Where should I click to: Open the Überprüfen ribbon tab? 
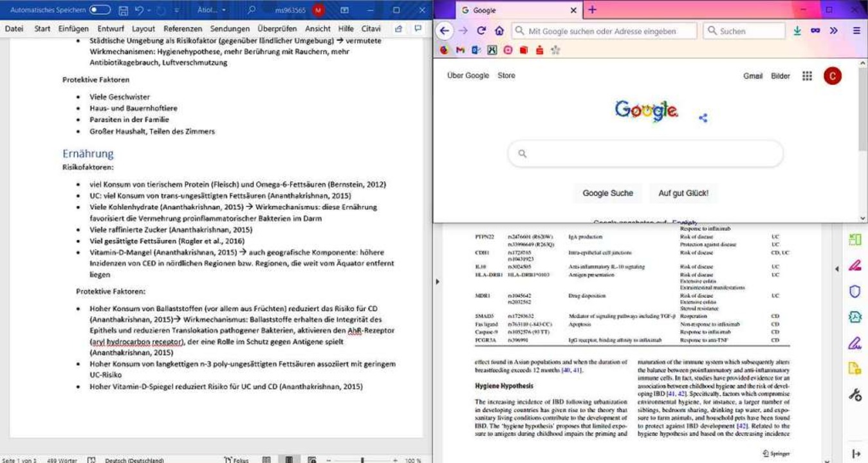point(277,29)
